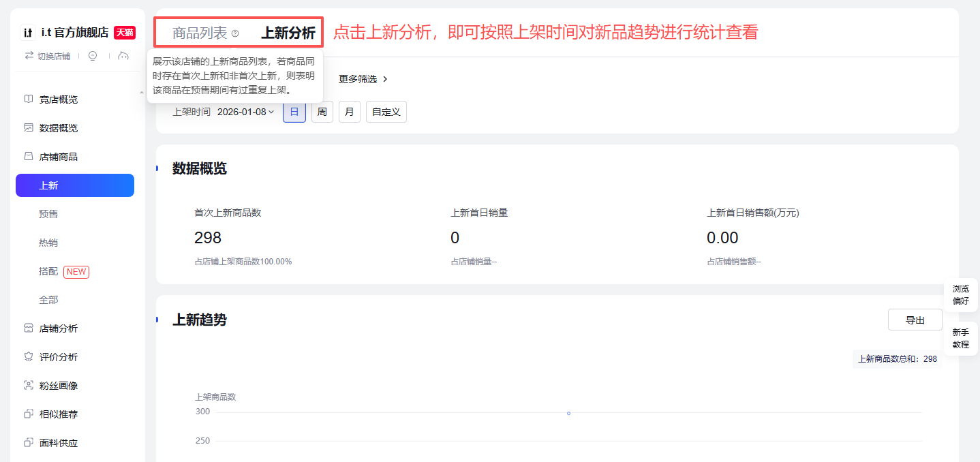The width and height of the screenshot is (980, 462).
Task: Click the 首次上新商品数 value 298
Action: pyautogui.click(x=208, y=238)
